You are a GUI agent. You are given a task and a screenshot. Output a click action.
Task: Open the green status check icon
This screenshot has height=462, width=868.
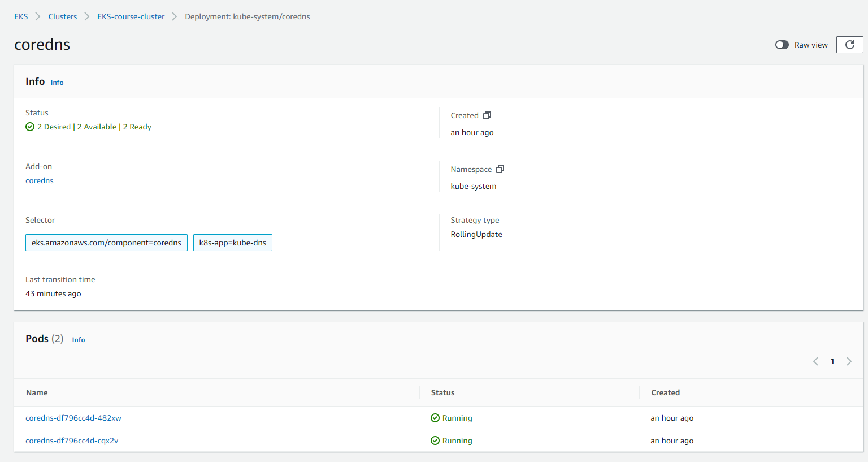30,127
